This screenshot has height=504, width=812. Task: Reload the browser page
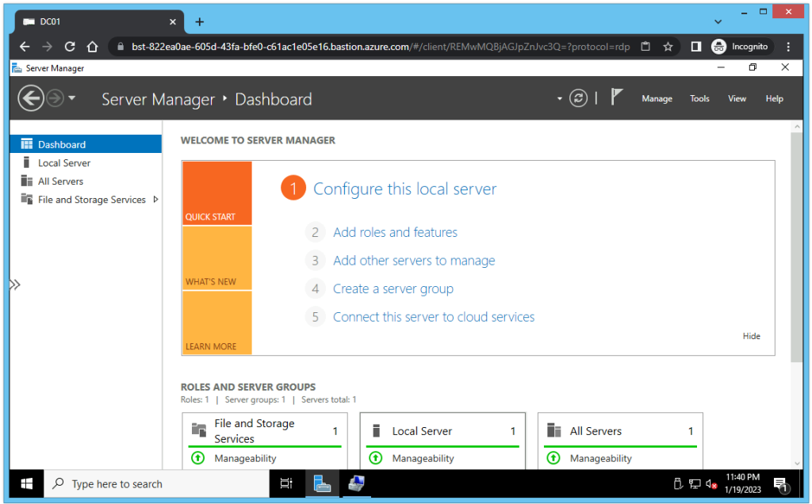pyautogui.click(x=70, y=47)
